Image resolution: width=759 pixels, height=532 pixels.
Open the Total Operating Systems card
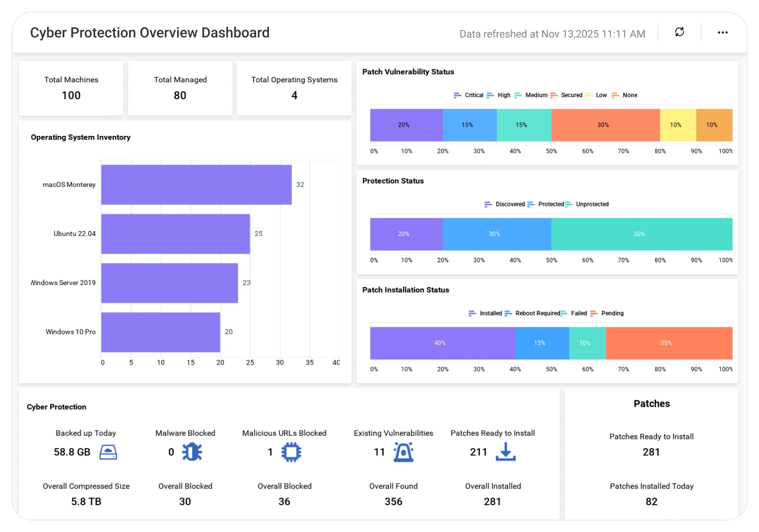click(294, 88)
